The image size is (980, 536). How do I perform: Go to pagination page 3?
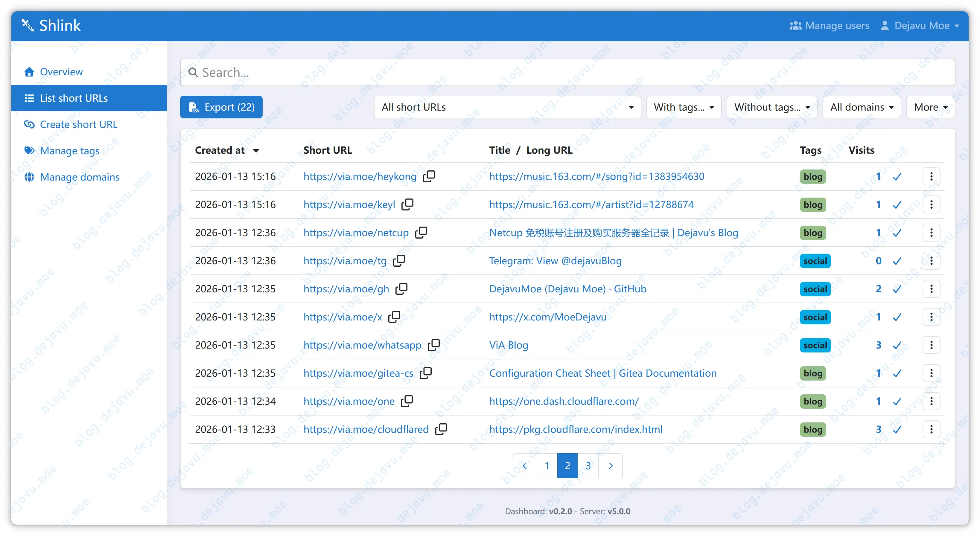click(588, 465)
